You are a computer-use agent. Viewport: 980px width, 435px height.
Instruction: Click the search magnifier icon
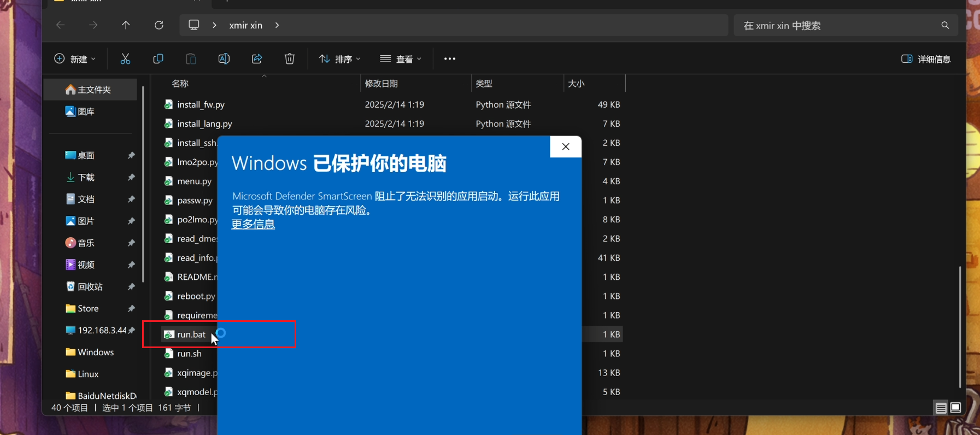(x=945, y=25)
